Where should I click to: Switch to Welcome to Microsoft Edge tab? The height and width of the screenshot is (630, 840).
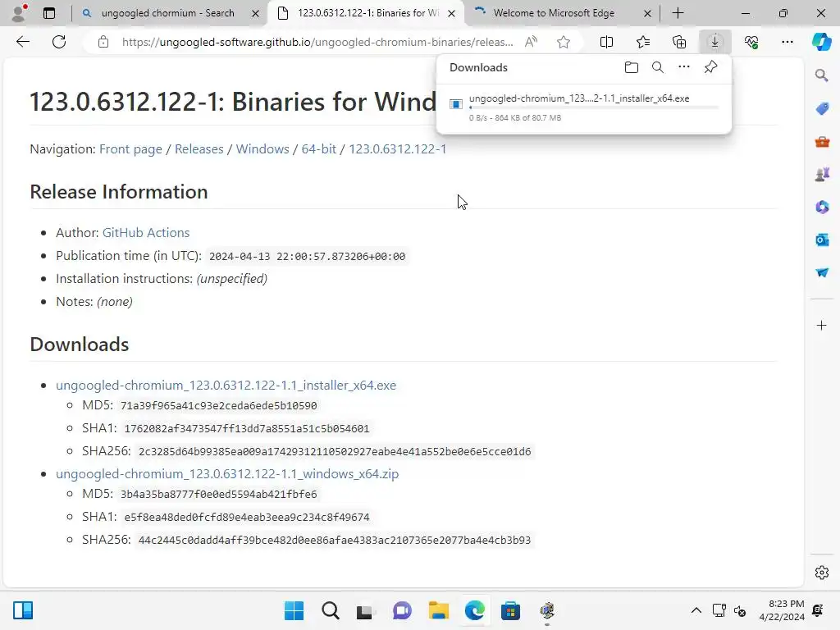click(554, 13)
